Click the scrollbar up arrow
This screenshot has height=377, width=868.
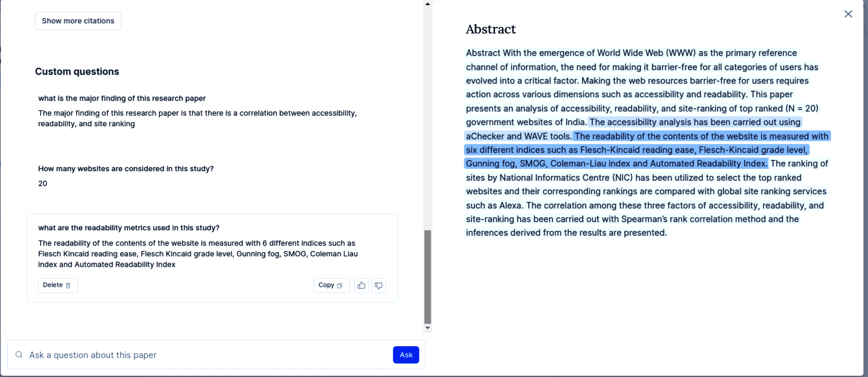click(x=427, y=4)
